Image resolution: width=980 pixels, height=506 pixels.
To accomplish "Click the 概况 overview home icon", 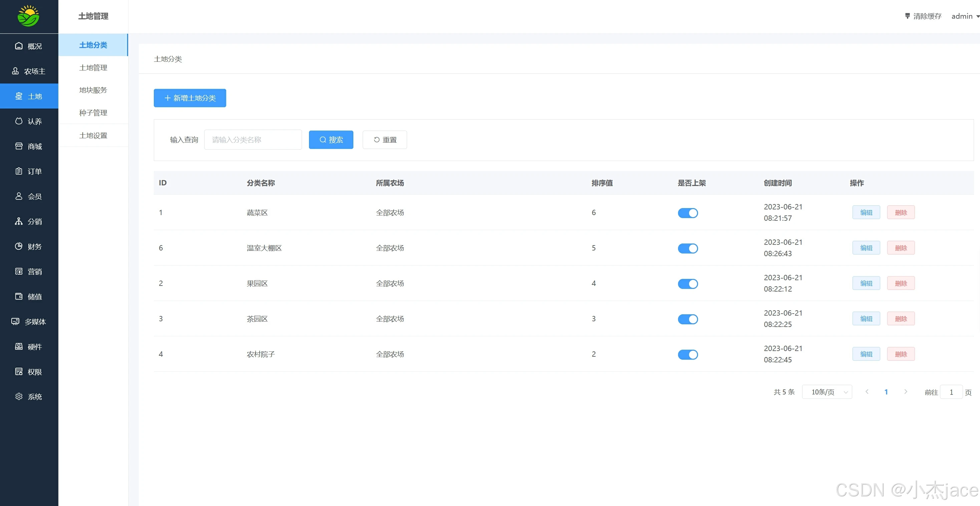I will click(19, 46).
